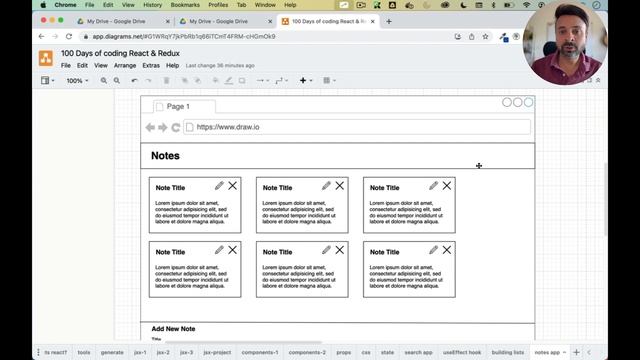This screenshot has height=360, width=640.
Task: Switch to the search app page tab
Action: [x=418, y=352]
